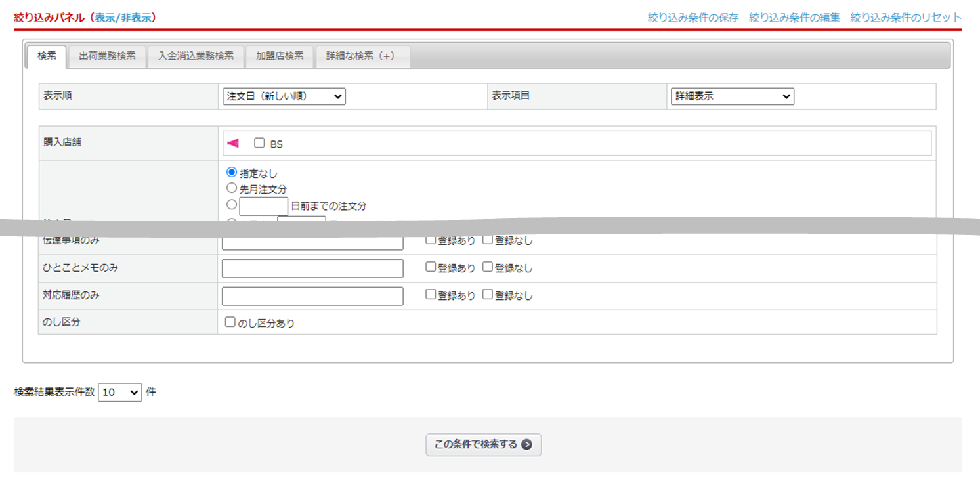Click the 絞り込み条件の保存 link
This screenshot has height=491, width=980.
point(692,18)
